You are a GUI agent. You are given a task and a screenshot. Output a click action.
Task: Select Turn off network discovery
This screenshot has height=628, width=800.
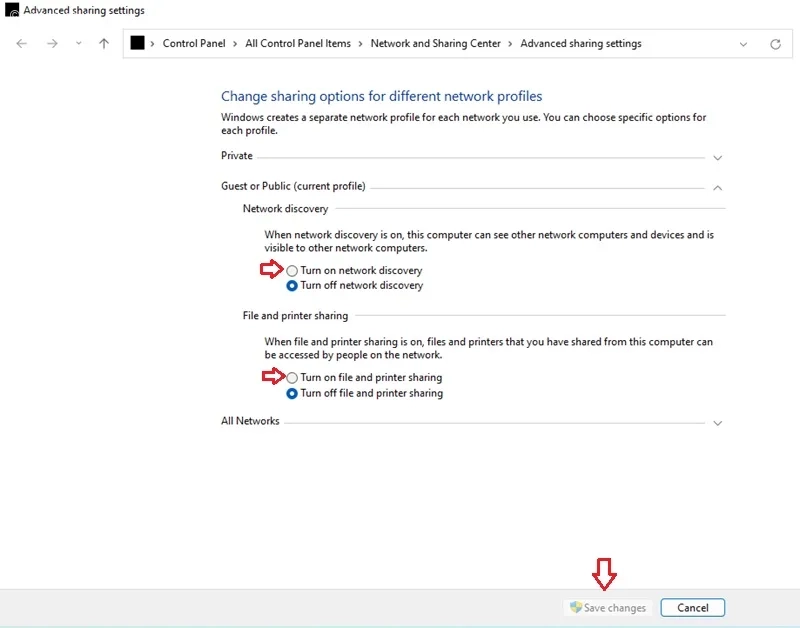coord(292,286)
